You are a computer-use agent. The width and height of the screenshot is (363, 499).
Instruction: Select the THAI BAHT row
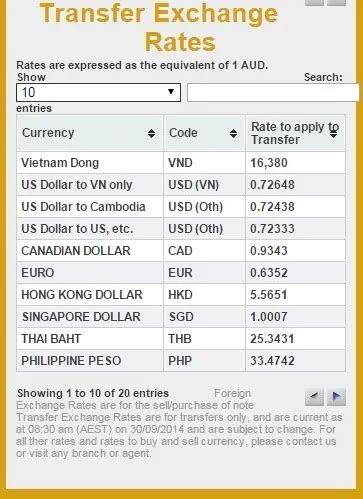coord(181,339)
